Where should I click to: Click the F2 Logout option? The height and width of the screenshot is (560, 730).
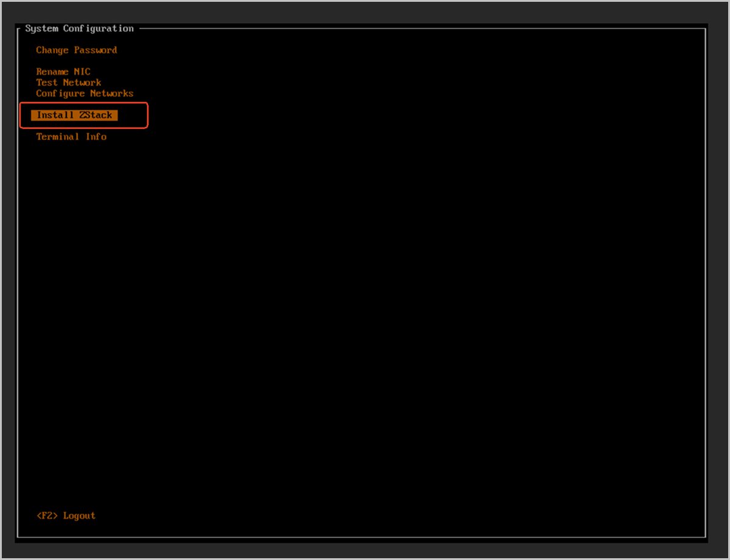(x=66, y=516)
